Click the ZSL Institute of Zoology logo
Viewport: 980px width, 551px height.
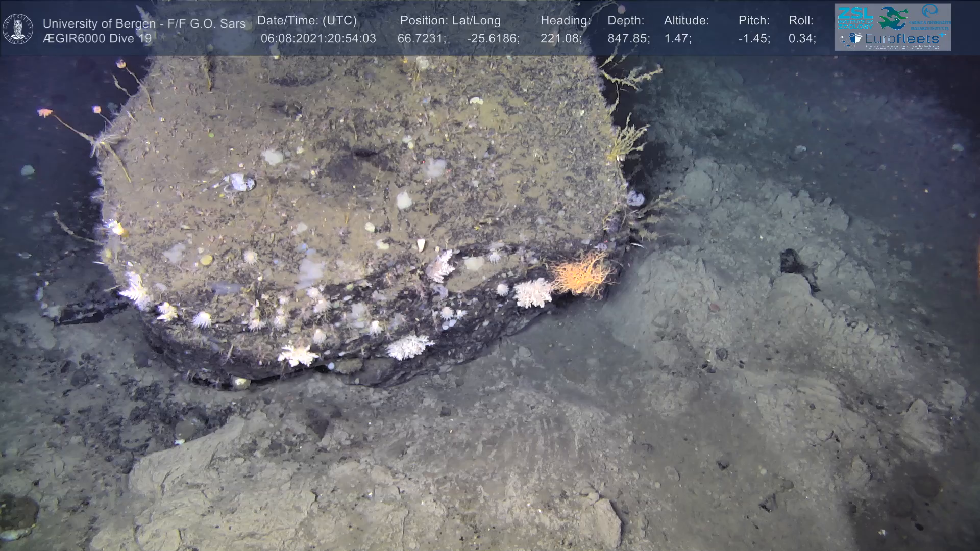855,18
